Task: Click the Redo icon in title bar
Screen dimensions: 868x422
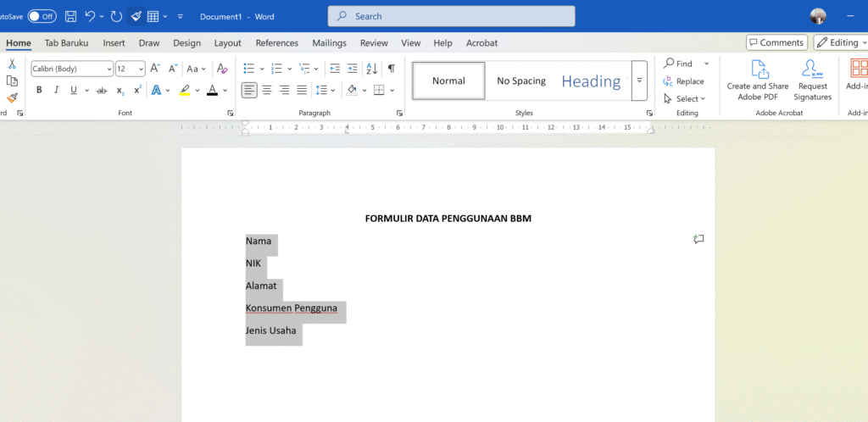Action: coord(116,17)
